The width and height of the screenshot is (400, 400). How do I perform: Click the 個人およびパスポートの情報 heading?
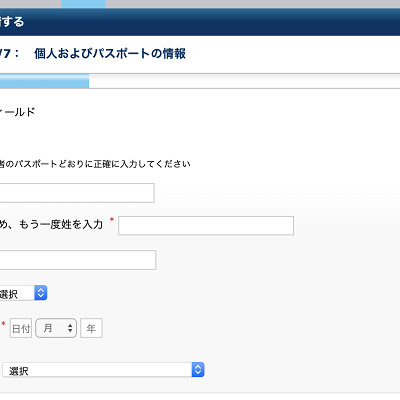[110, 53]
